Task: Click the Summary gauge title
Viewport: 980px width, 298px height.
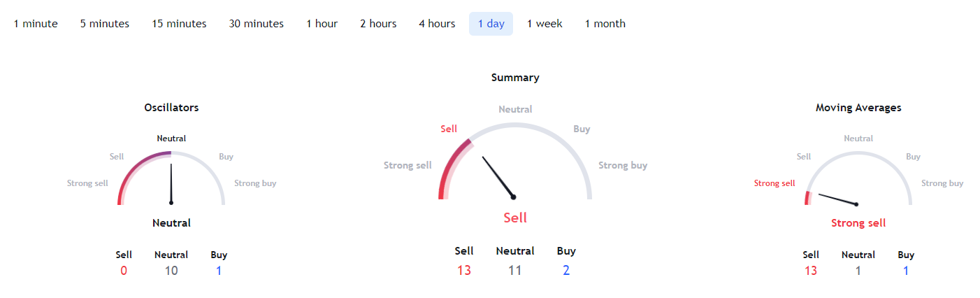Action: [515, 78]
